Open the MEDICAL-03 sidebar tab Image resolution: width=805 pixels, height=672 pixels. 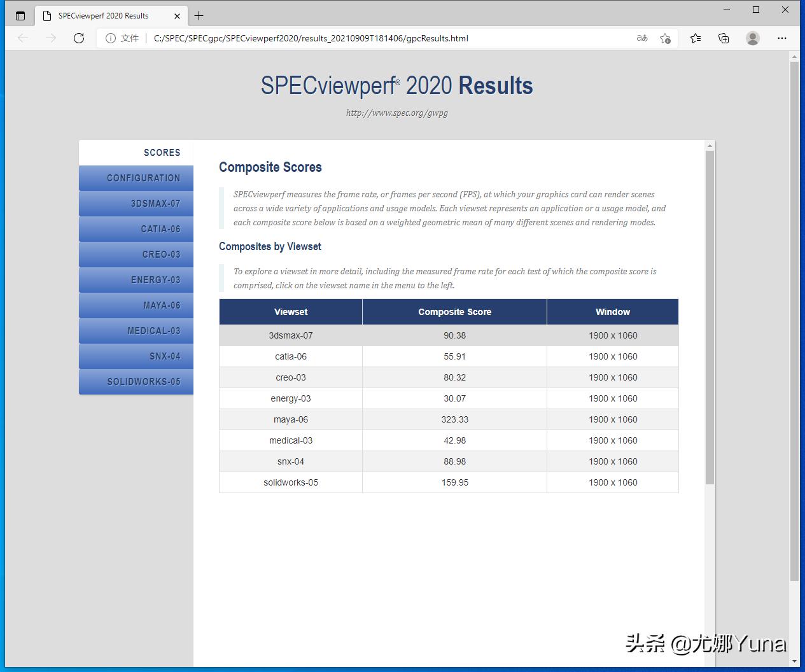coord(136,331)
